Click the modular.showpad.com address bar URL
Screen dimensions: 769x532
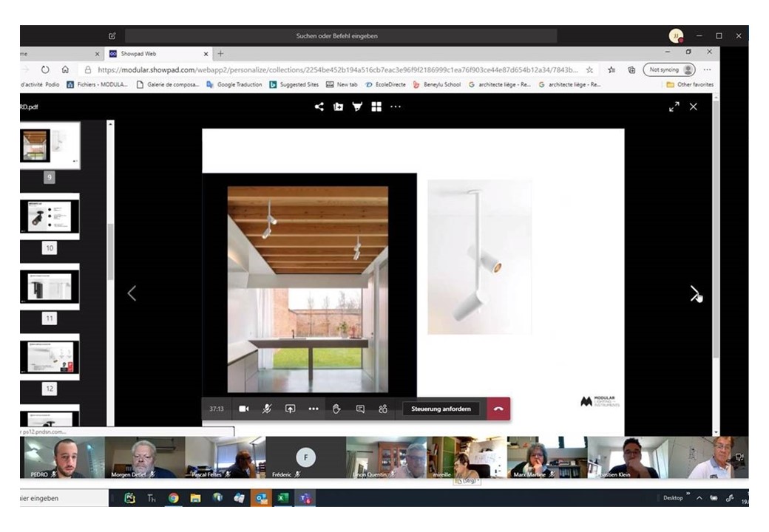[337, 69]
